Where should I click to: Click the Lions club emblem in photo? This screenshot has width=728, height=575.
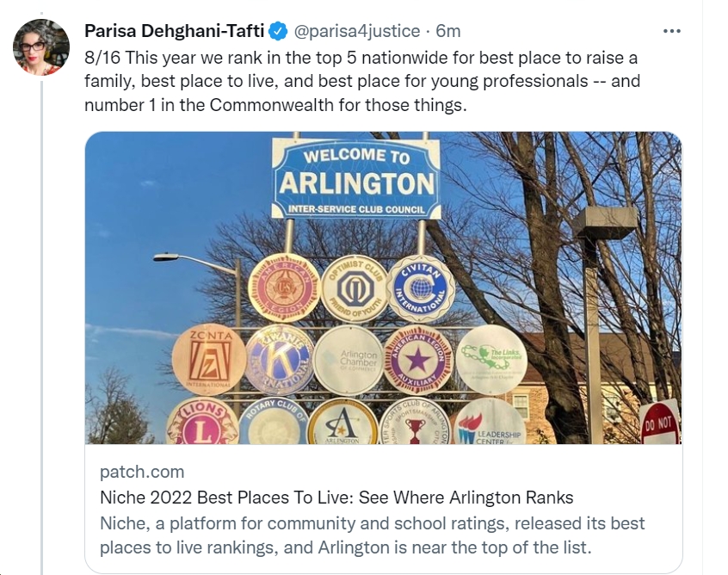click(x=201, y=422)
